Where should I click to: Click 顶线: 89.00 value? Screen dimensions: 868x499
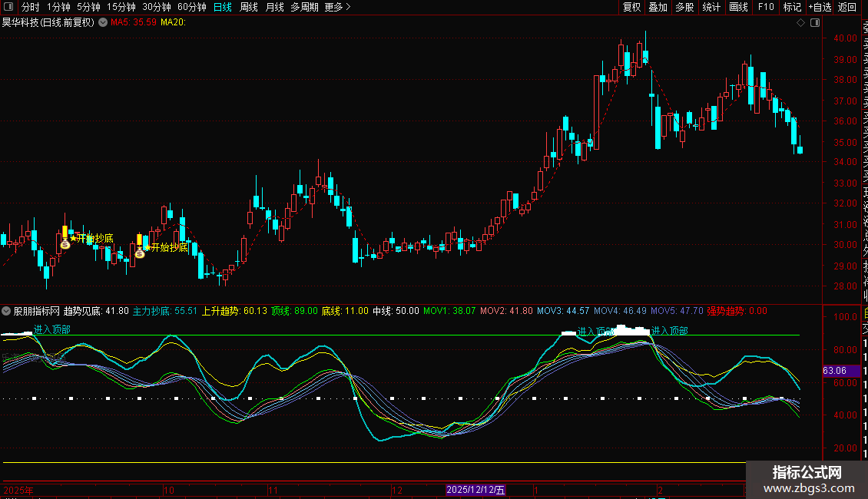click(x=294, y=311)
